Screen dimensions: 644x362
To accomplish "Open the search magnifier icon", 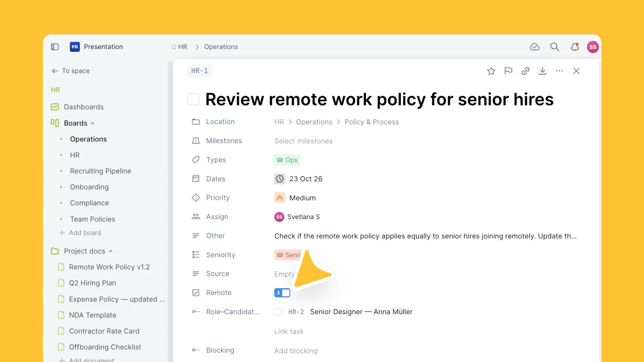I will pyautogui.click(x=555, y=47).
